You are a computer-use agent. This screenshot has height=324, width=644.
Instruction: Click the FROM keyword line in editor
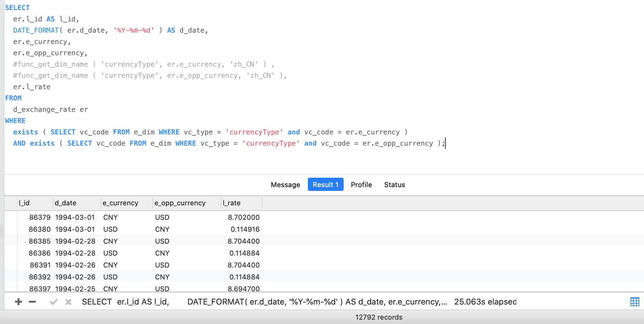[13, 98]
